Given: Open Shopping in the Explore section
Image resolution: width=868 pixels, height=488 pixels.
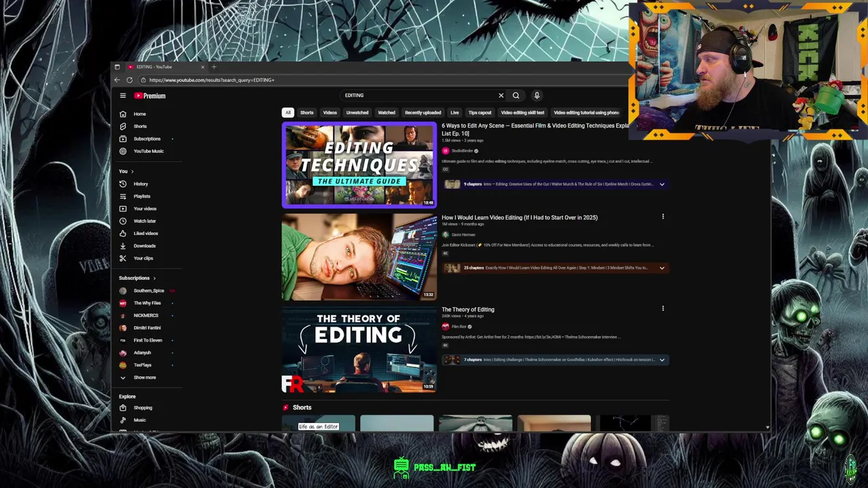Looking at the screenshot, I should [x=142, y=408].
